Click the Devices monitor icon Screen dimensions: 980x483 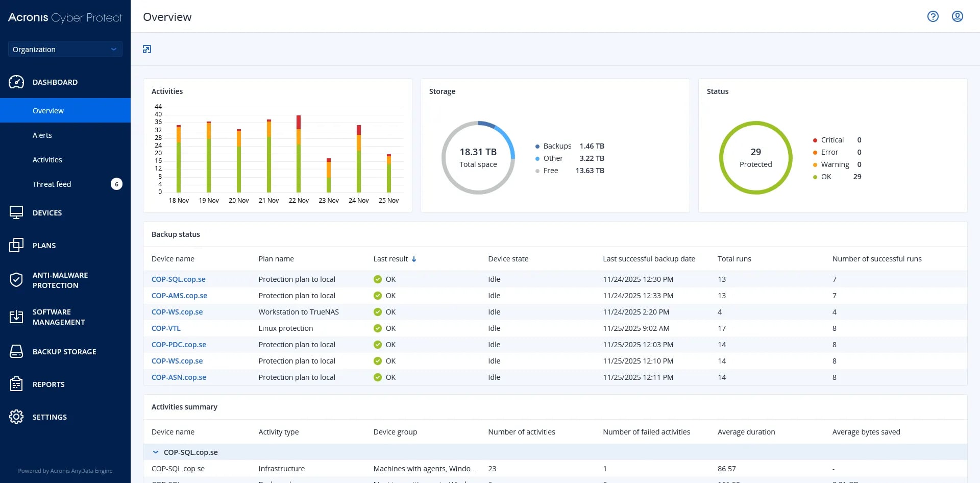(x=16, y=213)
